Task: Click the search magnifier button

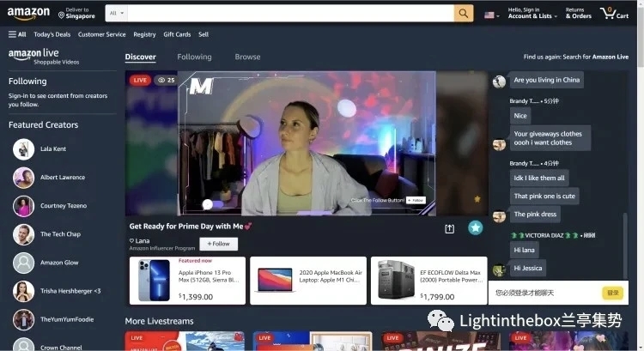Action: [x=464, y=13]
